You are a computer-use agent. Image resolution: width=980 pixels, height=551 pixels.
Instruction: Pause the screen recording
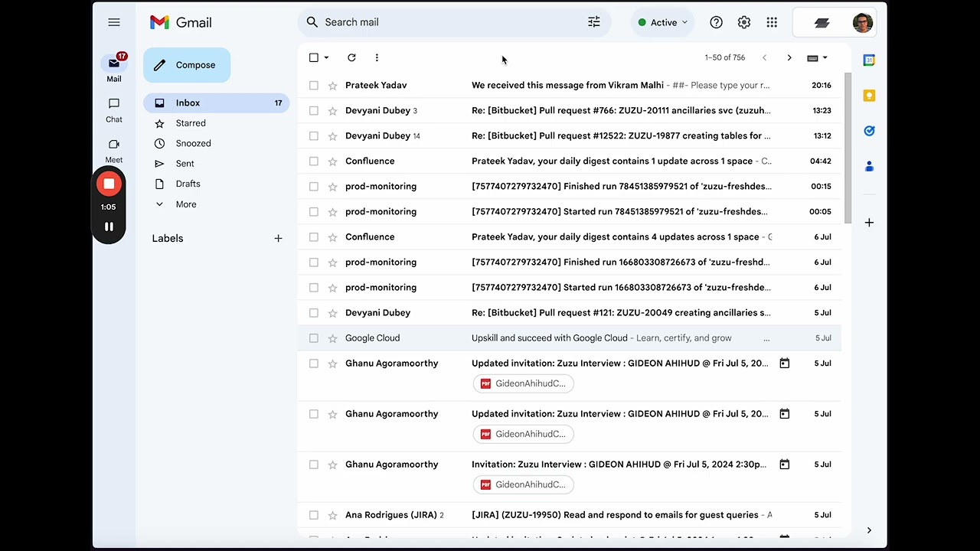(109, 227)
